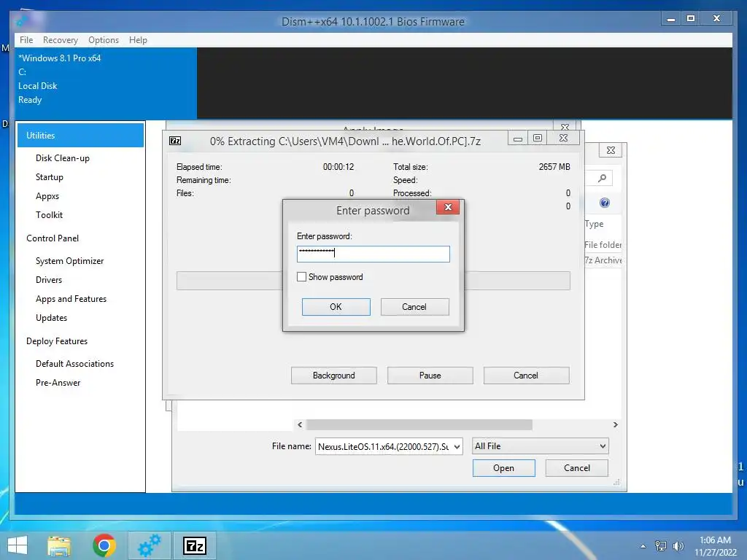The width and height of the screenshot is (747, 560).
Task: Cancel the Enter password dialog
Action: pyautogui.click(x=414, y=307)
